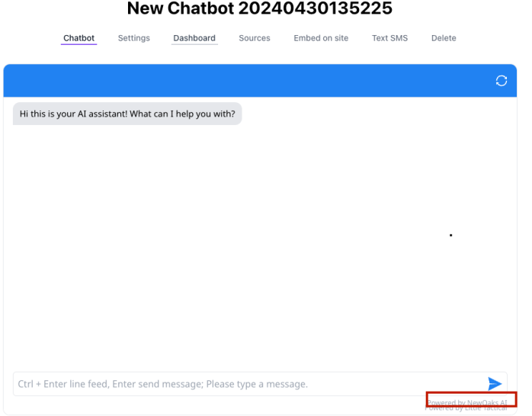This screenshot has width=532, height=416.
Task: Click the New Chatbot 20240430135225 title
Action: tap(260, 8)
